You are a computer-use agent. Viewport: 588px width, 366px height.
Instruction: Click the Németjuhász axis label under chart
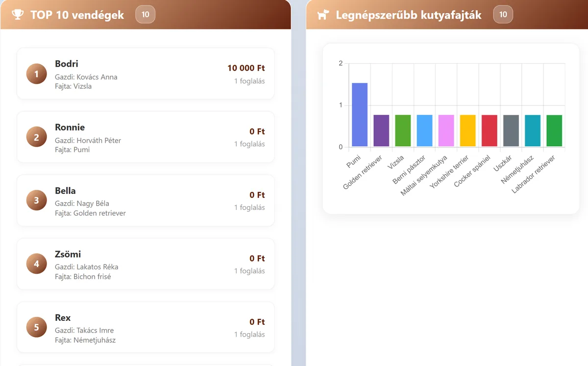pos(517,169)
